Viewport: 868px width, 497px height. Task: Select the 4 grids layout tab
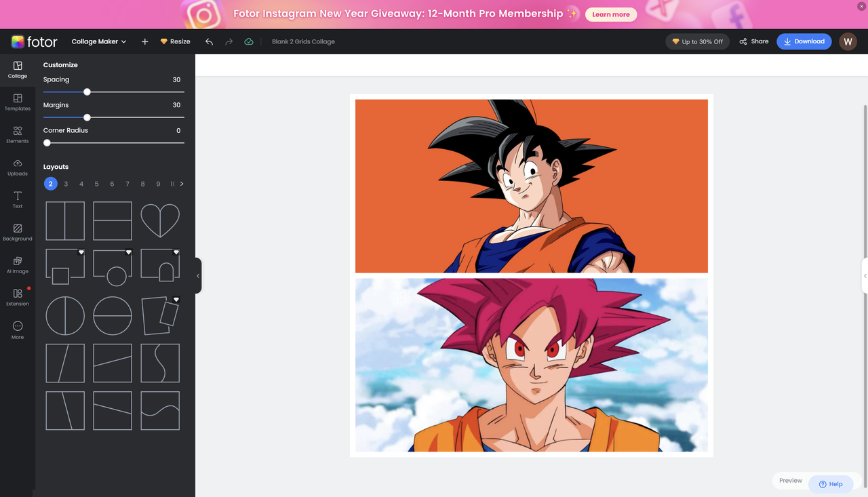[81, 184]
